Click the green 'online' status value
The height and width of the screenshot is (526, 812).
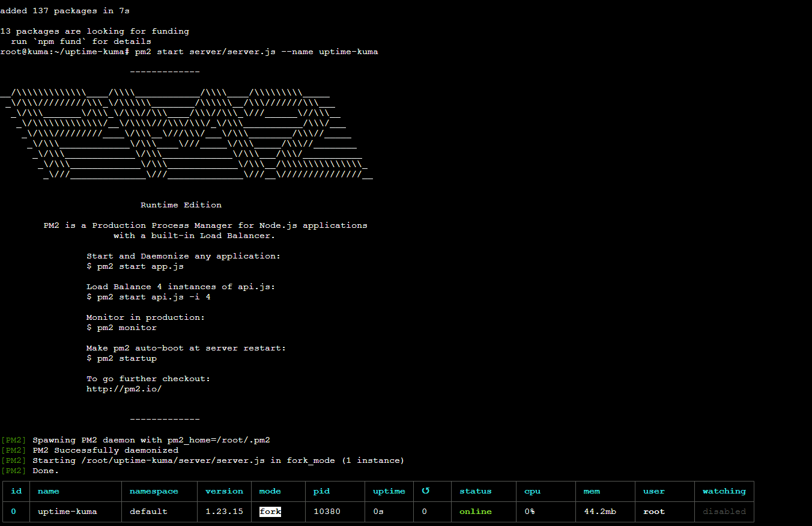click(x=475, y=512)
